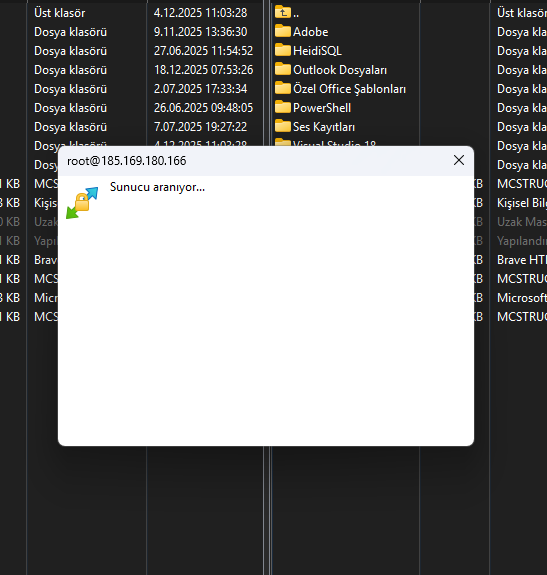Select the Özel Office Şablonları folder icon
Screen dimensions: 547x575
(283, 88)
